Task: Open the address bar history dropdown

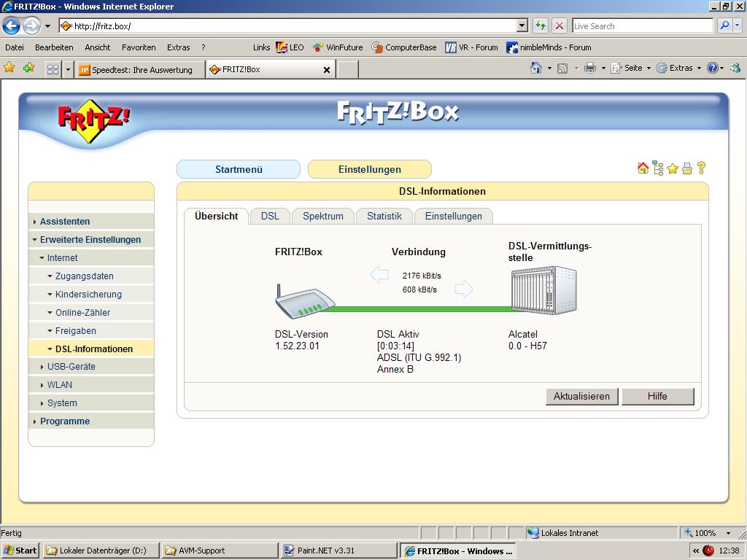Action: (x=522, y=26)
